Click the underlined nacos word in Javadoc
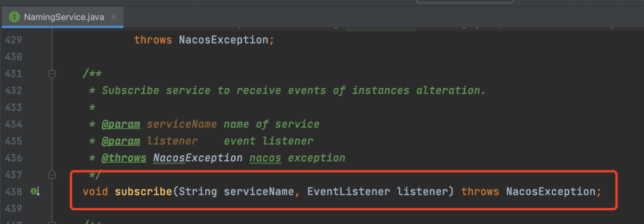This screenshot has width=644, height=224. pyautogui.click(x=265, y=158)
